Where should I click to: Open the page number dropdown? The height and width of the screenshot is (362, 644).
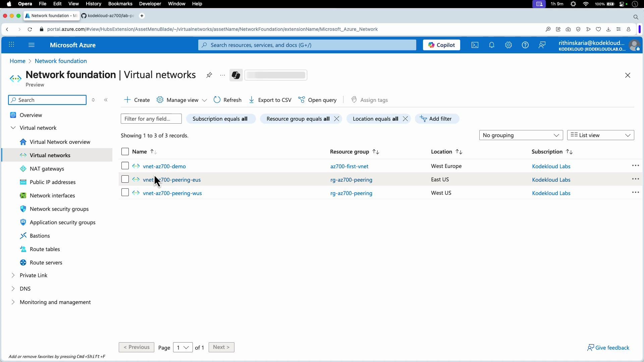click(x=183, y=347)
